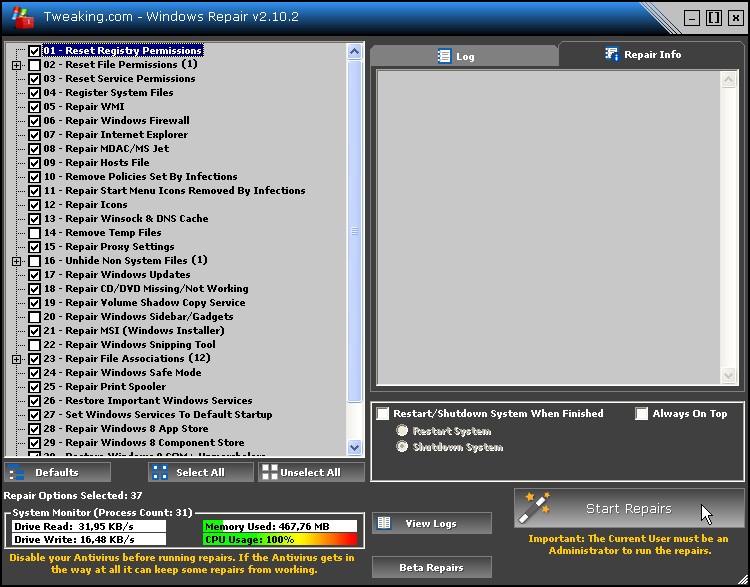750x587 pixels.
Task: Switch to the Repair Info tab
Action: click(x=651, y=54)
